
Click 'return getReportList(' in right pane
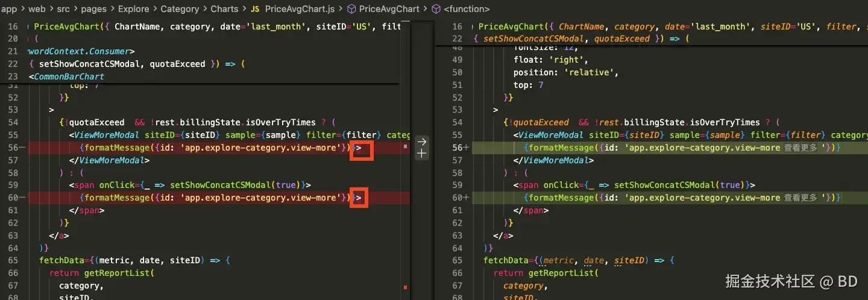coord(546,273)
